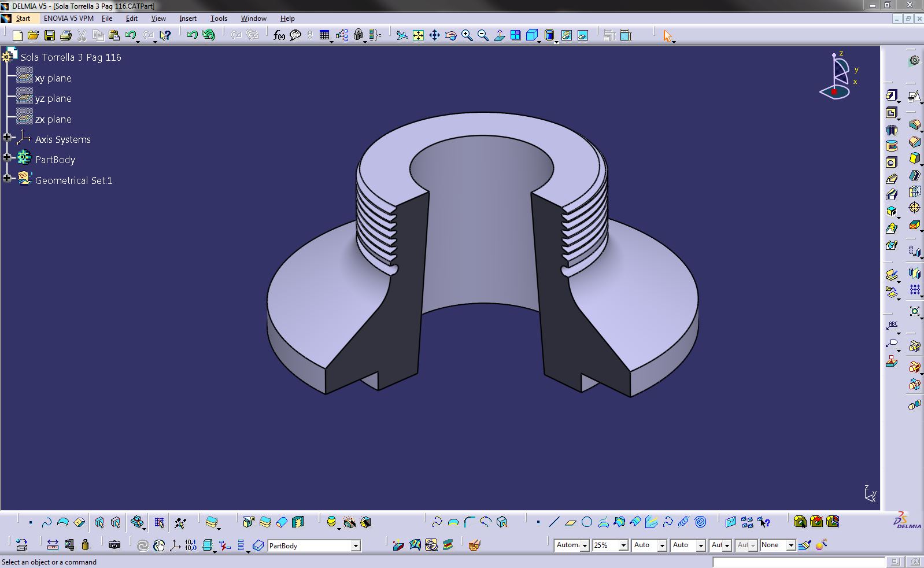Open the File menu
Viewport: 924px width, 568px height.
107,19
